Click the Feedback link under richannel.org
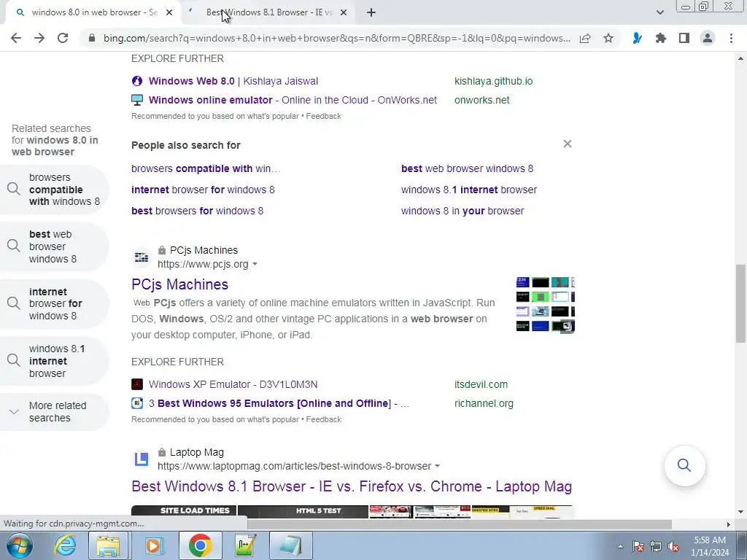 323,419
